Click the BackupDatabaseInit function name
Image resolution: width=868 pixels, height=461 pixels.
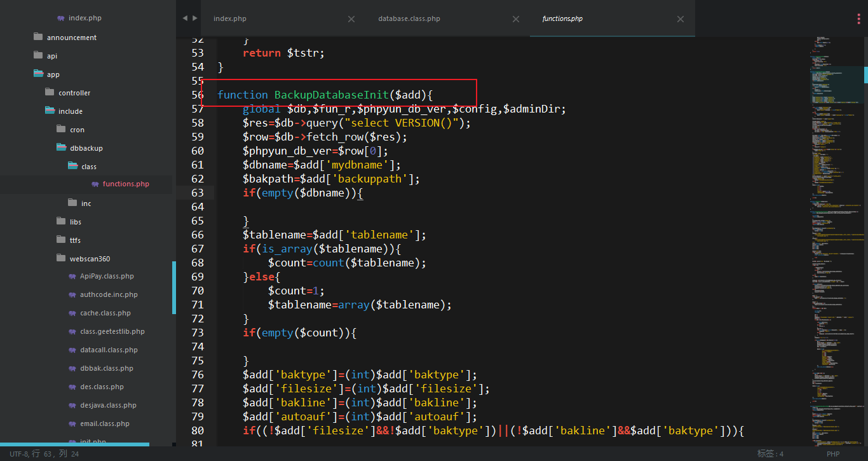click(331, 95)
